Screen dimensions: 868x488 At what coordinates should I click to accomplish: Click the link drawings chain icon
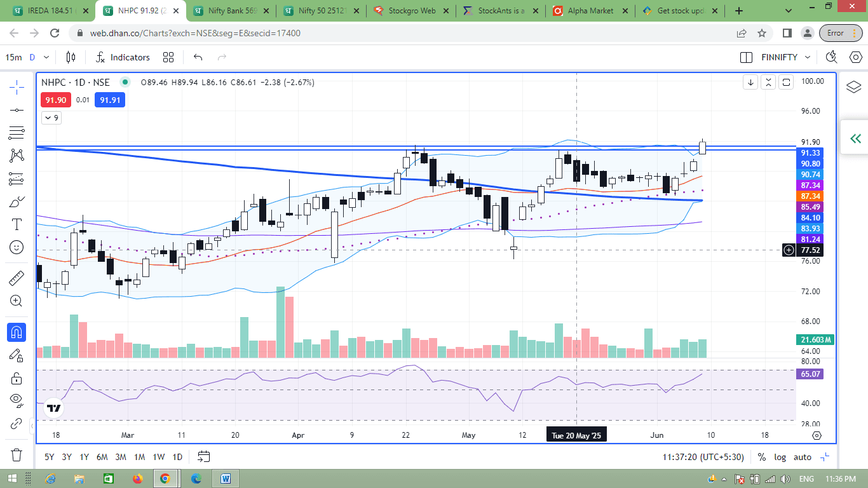(17, 424)
